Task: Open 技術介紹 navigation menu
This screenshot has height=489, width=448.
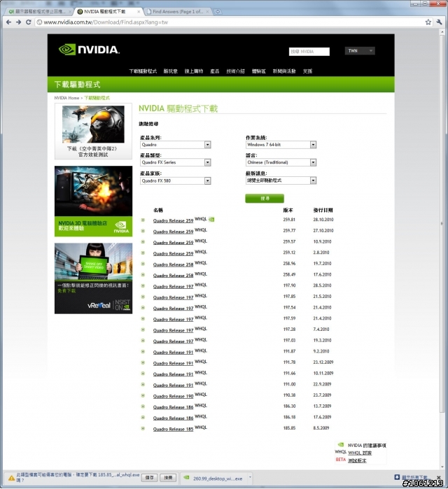Action: coord(235,71)
